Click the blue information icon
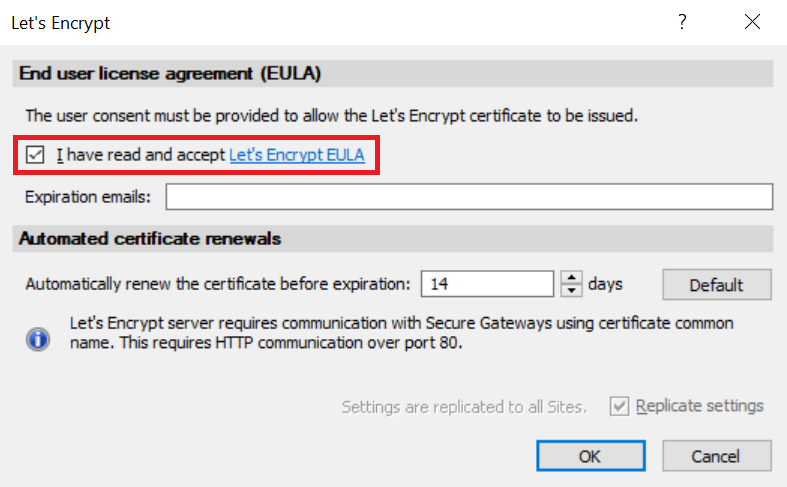This screenshot has width=787, height=487. [x=38, y=339]
